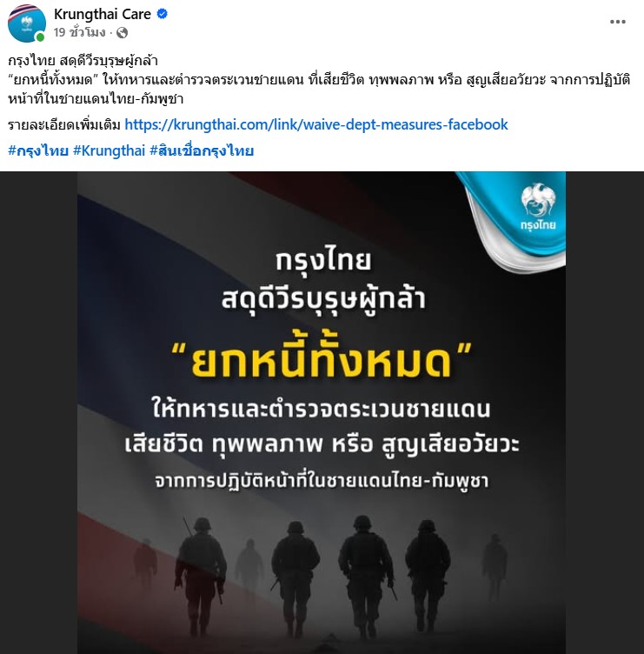Click the soldiers silhouette in the photo
The image size is (644, 654).
pyautogui.click(x=321, y=577)
